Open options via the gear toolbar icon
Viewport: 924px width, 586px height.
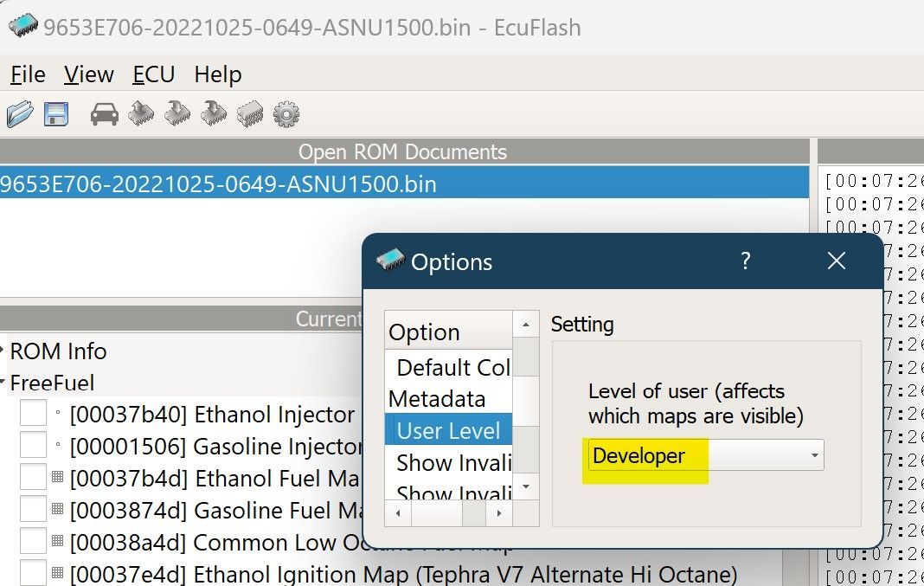coord(286,114)
